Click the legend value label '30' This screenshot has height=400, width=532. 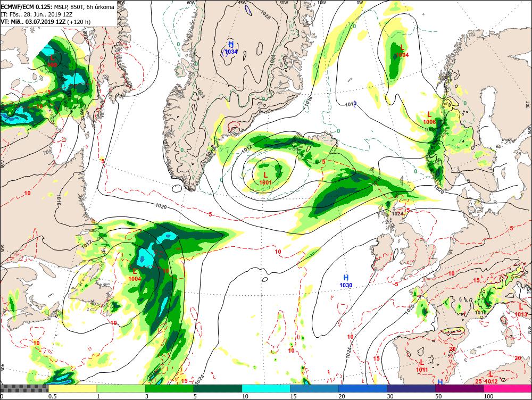[390, 396]
